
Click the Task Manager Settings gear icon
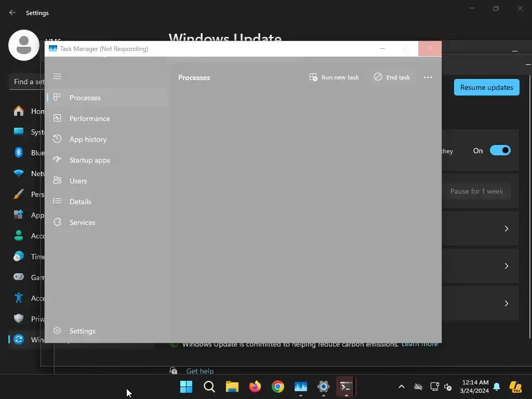coord(57,330)
